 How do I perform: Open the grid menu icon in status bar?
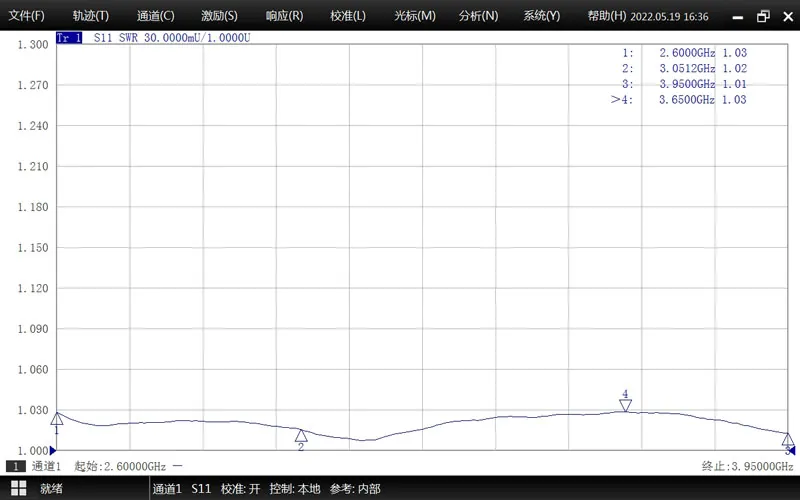(19, 488)
